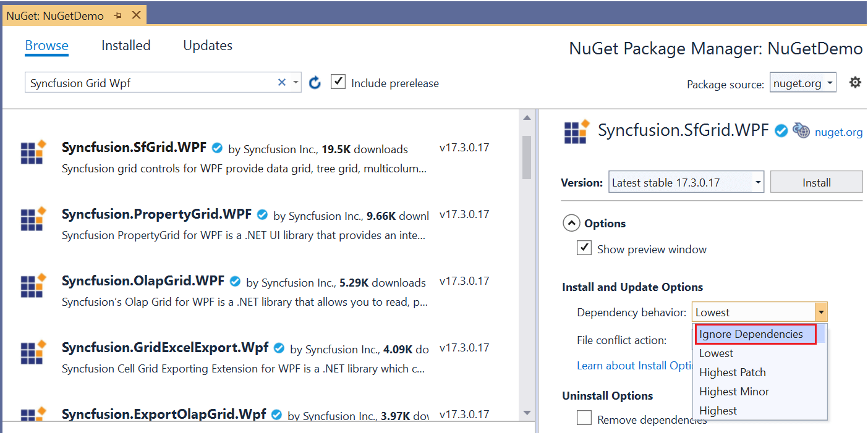Open the Version dropdown in the details pane
The width and height of the screenshot is (868, 433).
(x=758, y=182)
